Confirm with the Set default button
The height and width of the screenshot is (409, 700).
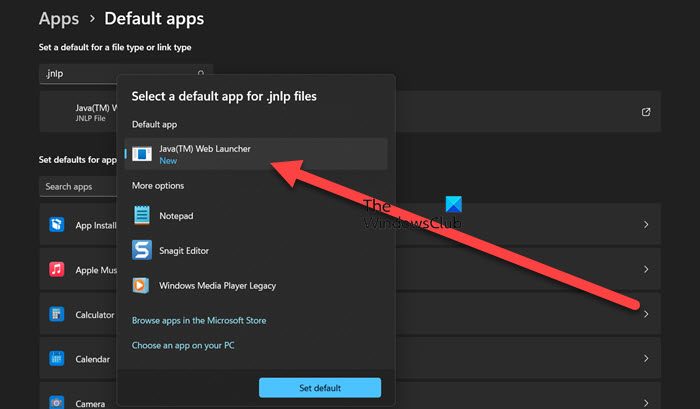click(320, 388)
